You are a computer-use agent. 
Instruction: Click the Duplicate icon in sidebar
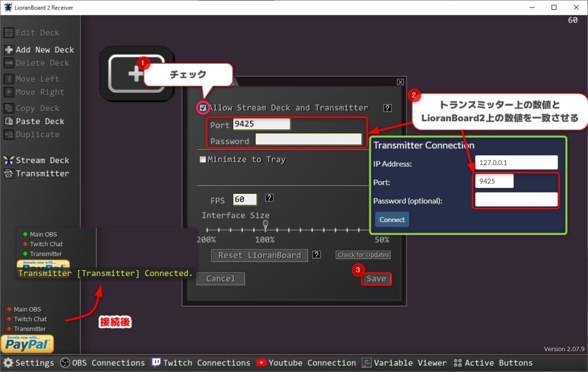[9, 135]
